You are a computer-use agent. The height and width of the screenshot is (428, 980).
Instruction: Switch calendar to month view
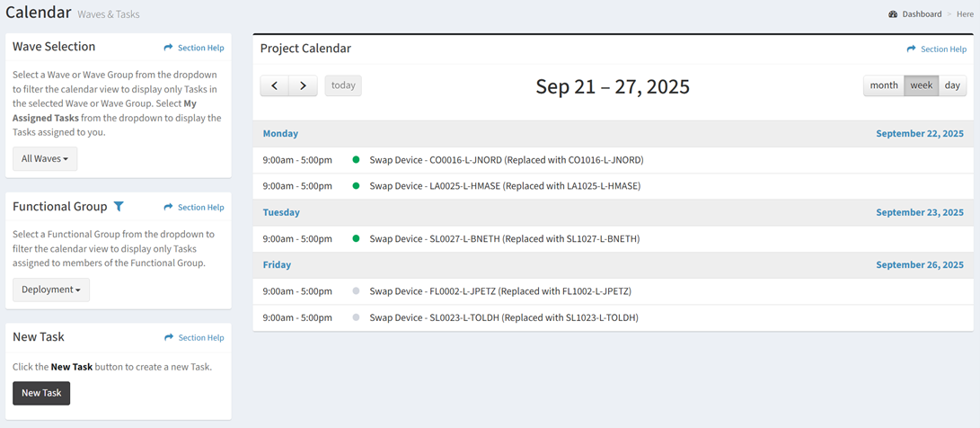pos(884,85)
